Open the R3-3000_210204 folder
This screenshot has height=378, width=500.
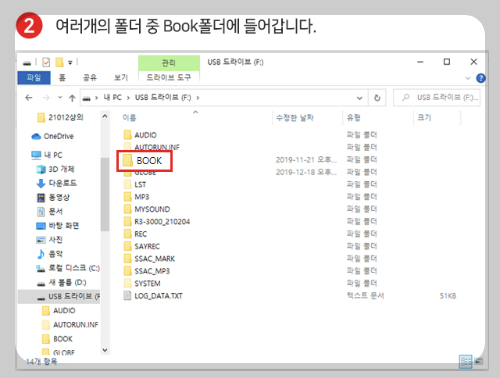157,221
